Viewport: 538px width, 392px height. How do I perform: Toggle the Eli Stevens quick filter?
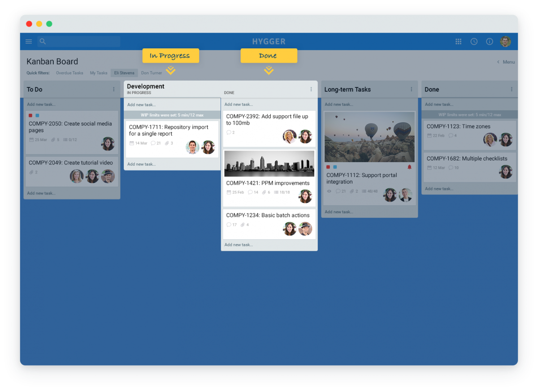click(124, 73)
